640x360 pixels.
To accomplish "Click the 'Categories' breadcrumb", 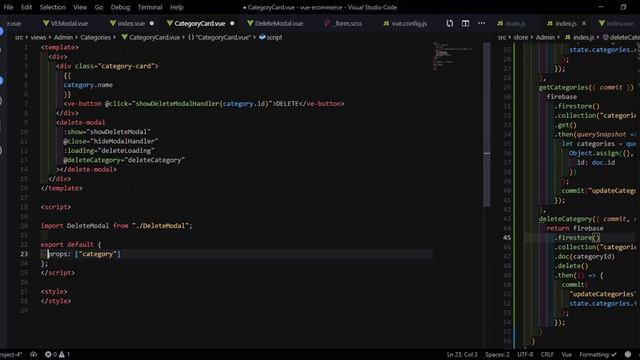I will click(x=96, y=37).
